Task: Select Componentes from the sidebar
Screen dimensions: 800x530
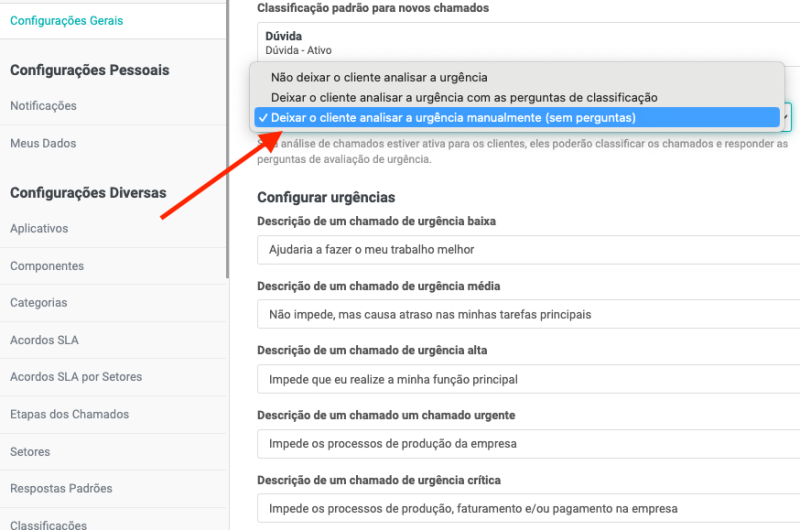Action: [47, 266]
